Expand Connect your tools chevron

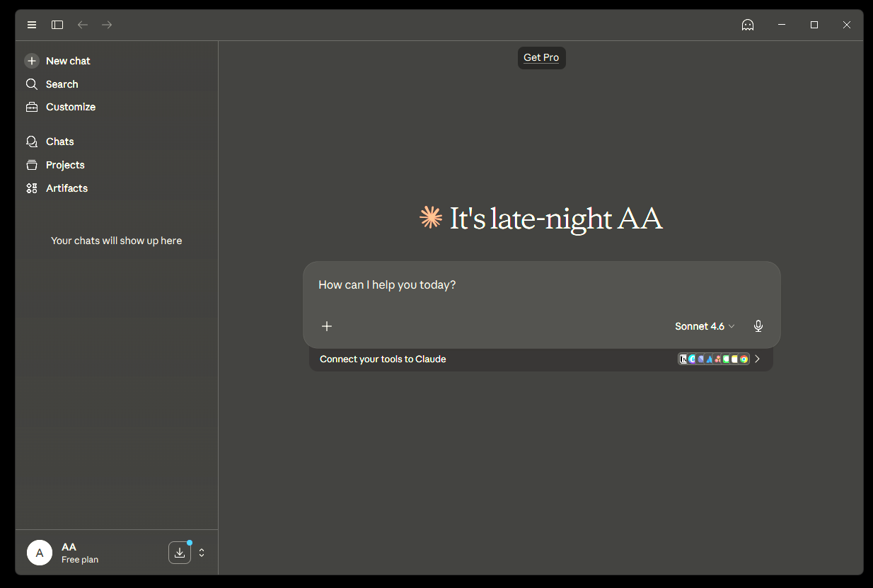[758, 359]
